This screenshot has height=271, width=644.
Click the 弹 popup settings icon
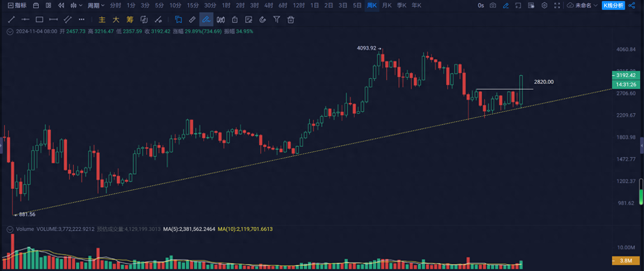[x=531, y=5]
